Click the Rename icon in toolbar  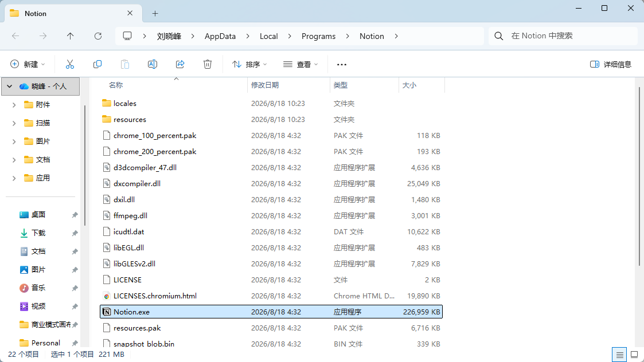click(x=153, y=64)
